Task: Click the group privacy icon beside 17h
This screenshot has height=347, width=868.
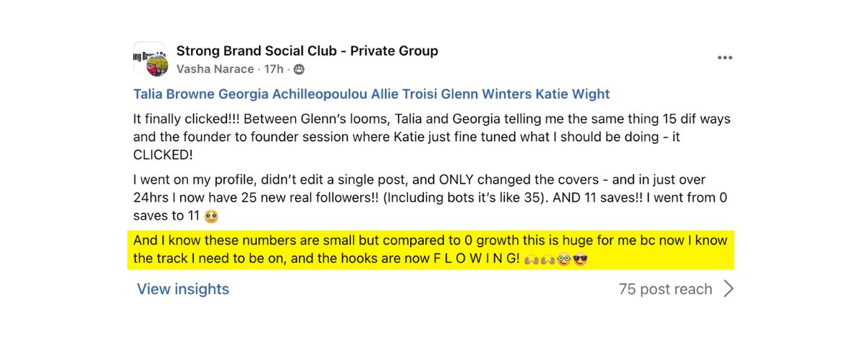Action: pyautogui.click(x=299, y=69)
